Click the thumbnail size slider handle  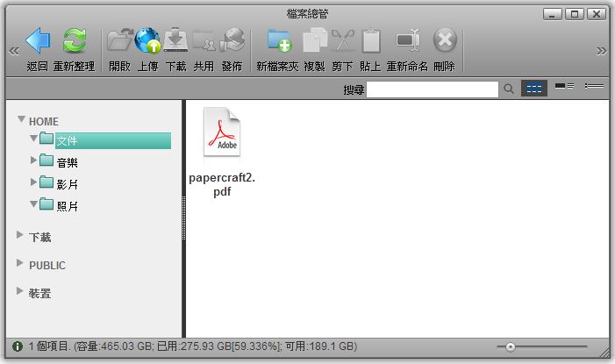click(x=510, y=347)
